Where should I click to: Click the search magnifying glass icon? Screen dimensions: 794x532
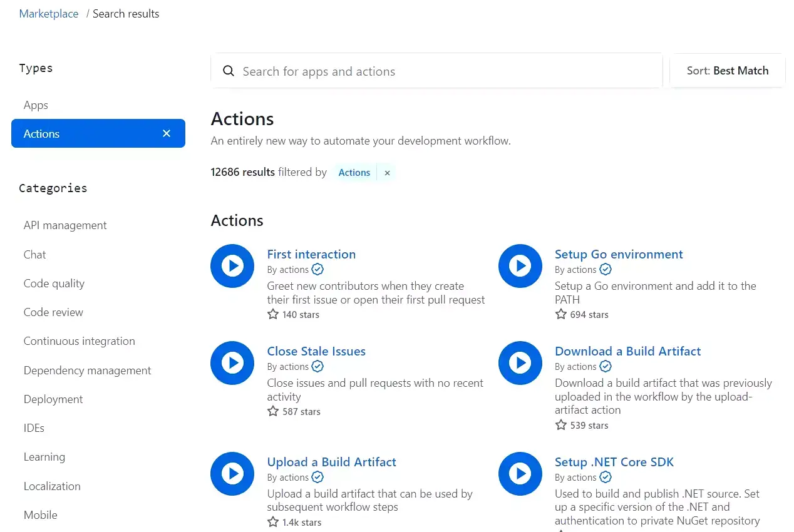click(x=228, y=71)
